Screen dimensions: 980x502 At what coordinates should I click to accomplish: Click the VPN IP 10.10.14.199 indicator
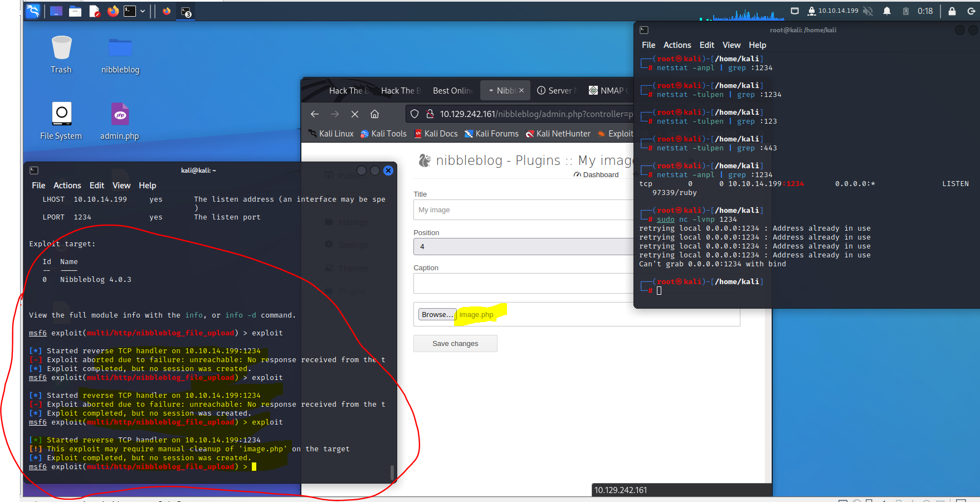coord(833,11)
